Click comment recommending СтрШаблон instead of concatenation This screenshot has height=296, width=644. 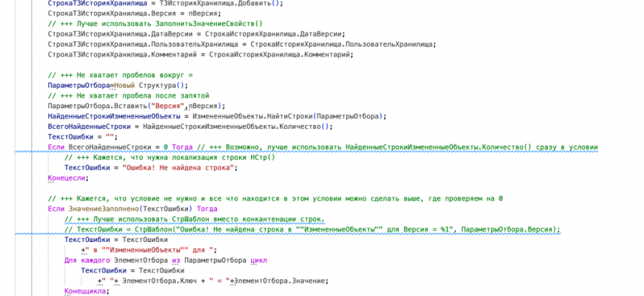point(194,219)
